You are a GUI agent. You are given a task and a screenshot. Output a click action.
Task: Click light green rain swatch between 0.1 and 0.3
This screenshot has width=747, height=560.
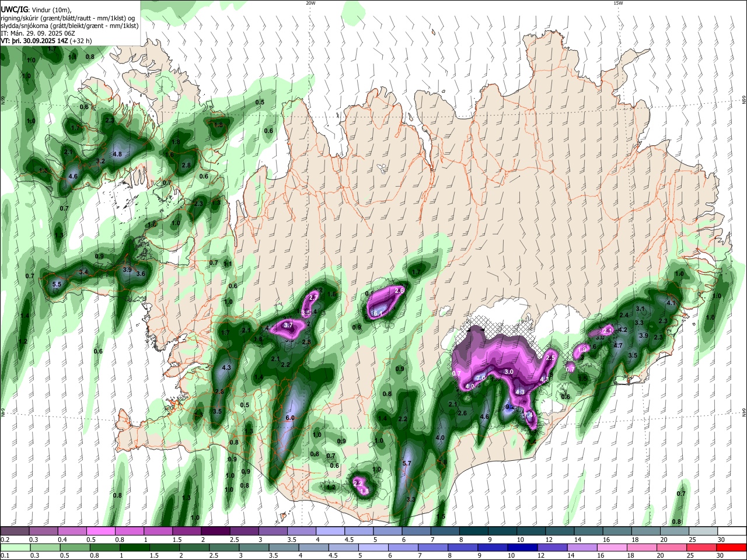15,547
